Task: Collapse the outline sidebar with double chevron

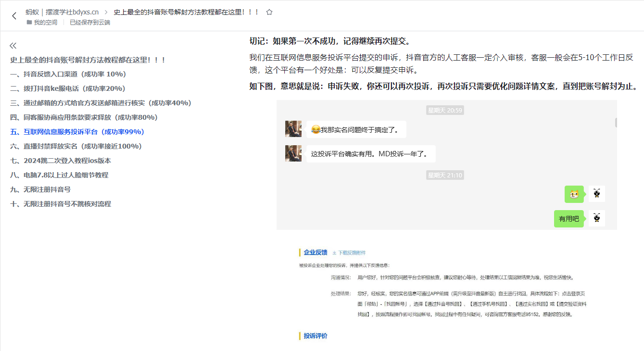Action: coord(13,46)
